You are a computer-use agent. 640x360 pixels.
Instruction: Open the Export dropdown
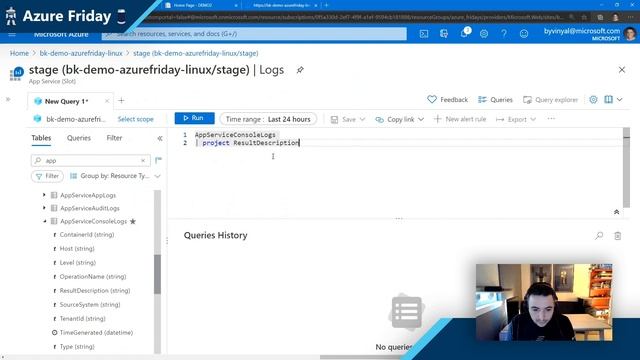pyautogui.click(x=516, y=119)
